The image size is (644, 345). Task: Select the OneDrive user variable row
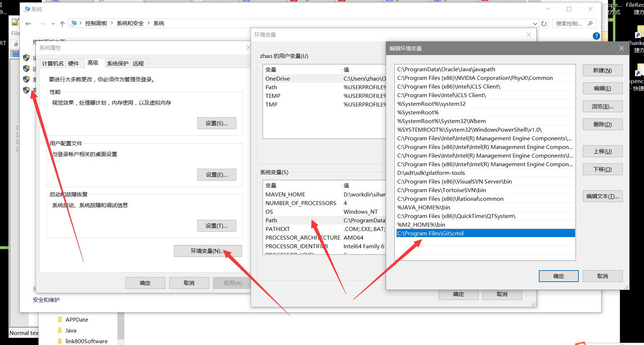click(x=325, y=78)
